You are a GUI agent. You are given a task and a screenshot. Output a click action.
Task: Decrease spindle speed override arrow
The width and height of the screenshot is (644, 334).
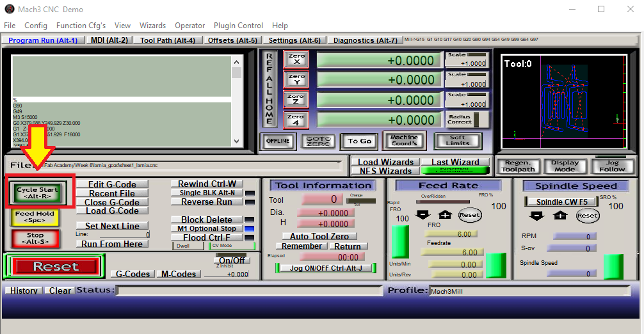coord(537,216)
